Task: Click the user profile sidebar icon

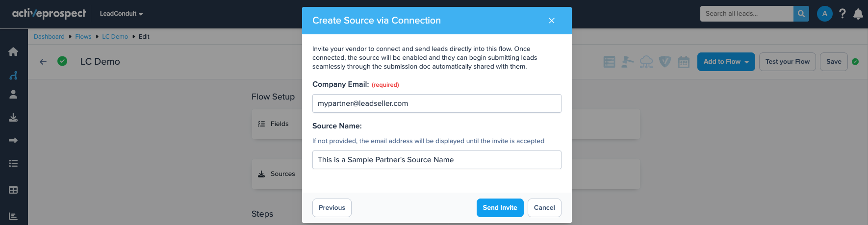Action: (x=13, y=94)
